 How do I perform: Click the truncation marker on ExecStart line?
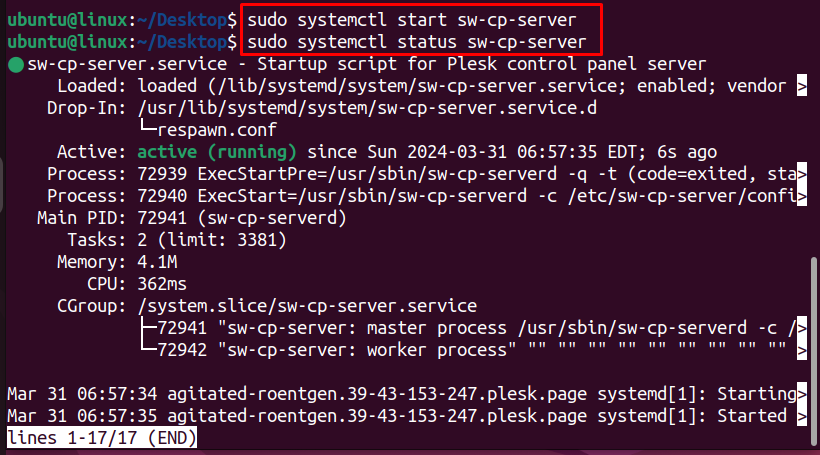(x=802, y=196)
